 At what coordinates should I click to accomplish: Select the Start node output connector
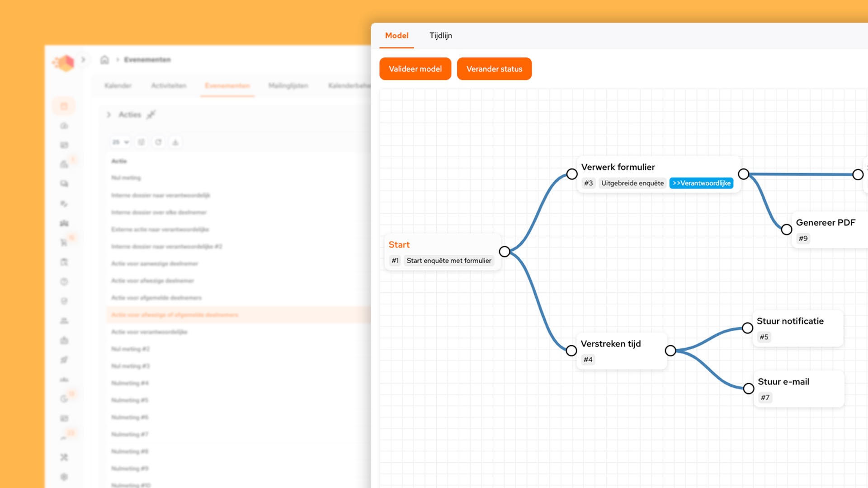coord(505,252)
